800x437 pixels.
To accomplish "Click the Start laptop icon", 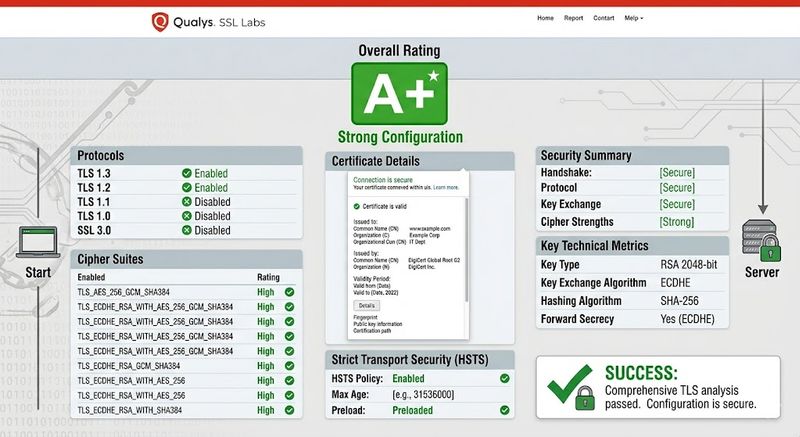I will click(x=38, y=242).
